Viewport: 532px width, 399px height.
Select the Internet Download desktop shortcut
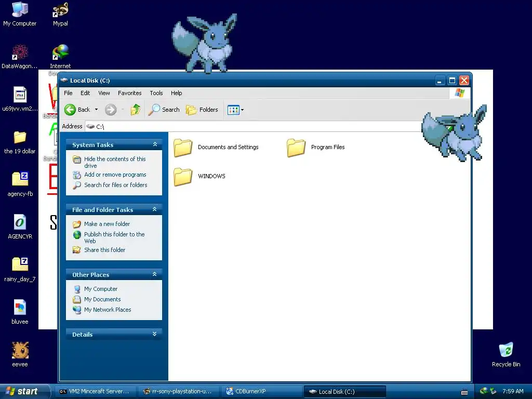point(60,57)
